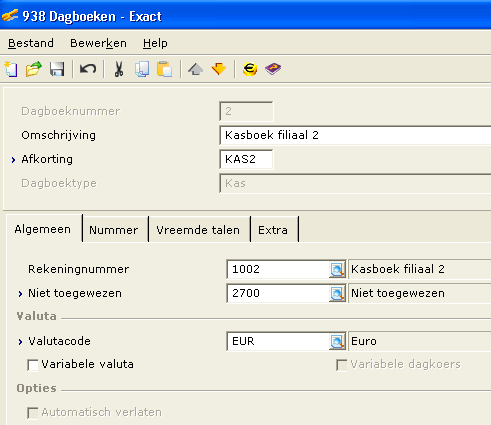Click the Copy toolbar icon

click(x=142, y=69)
